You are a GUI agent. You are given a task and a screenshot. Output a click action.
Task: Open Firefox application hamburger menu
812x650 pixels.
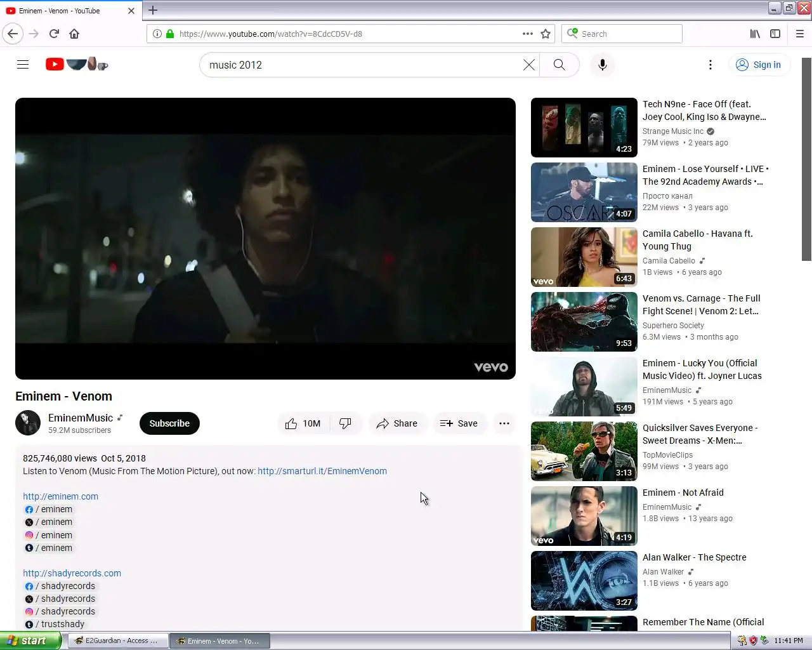tap(800, 34)
